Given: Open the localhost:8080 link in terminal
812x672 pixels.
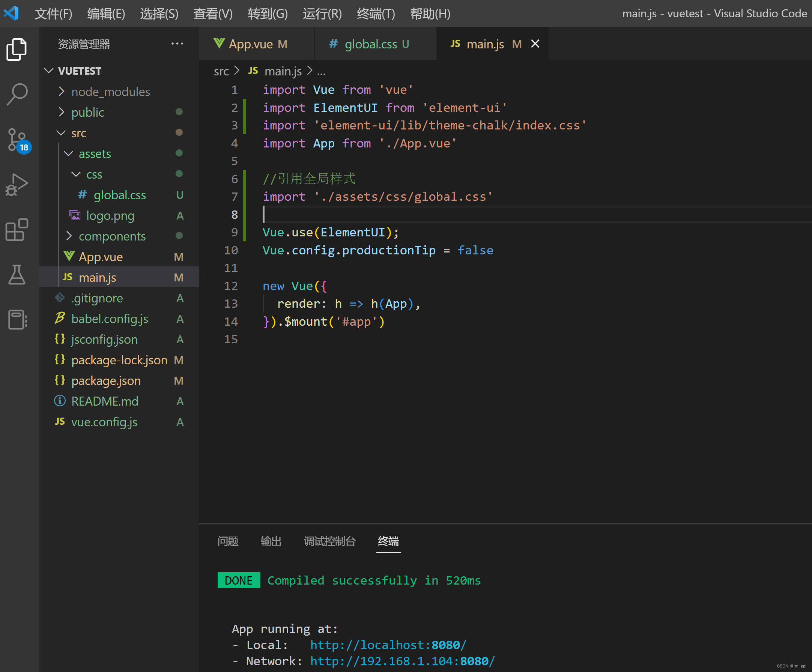Looking at the screenshot, I should click(x=388, y=645).
